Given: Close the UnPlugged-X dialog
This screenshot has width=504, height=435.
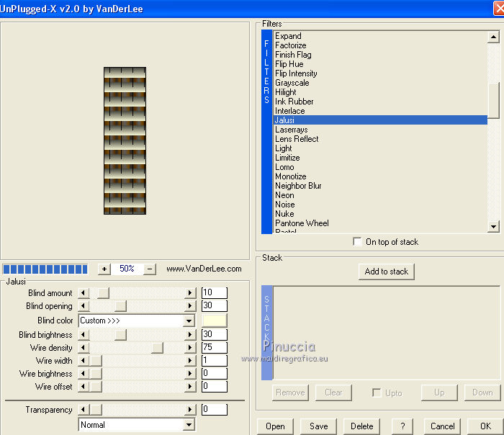Looking at the screenshot, I should pyautogui.click(x=499, y=9).
